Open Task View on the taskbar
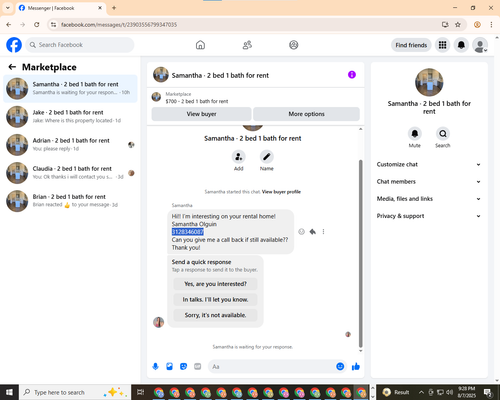Image resolution: width=500 pixels, height=400 pixels. (140, 392)
